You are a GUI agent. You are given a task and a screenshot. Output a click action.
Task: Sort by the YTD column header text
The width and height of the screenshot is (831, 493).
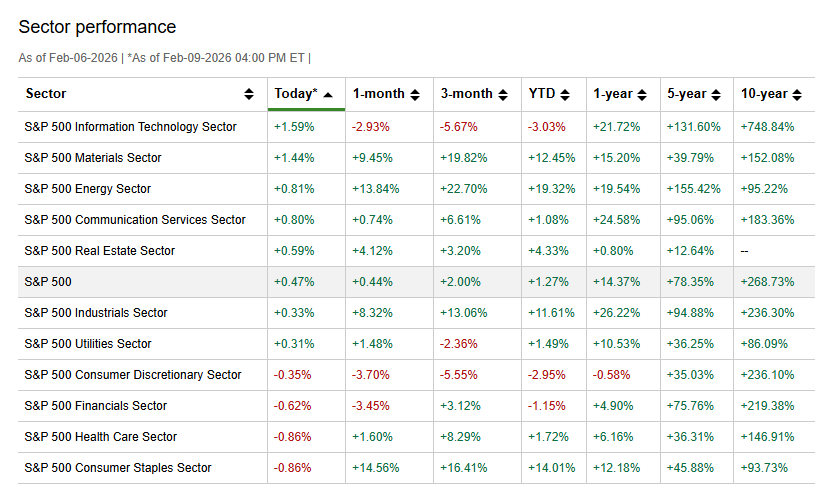541,94
